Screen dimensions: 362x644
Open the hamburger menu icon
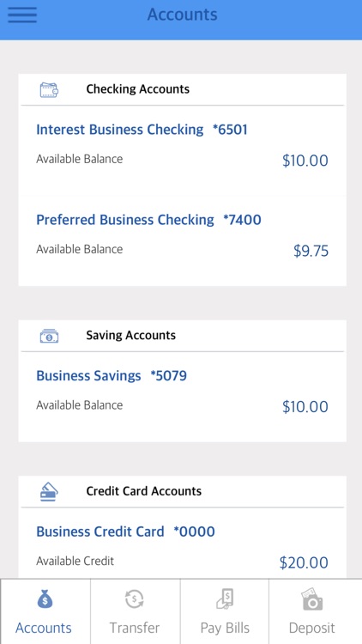pos(22,15)
